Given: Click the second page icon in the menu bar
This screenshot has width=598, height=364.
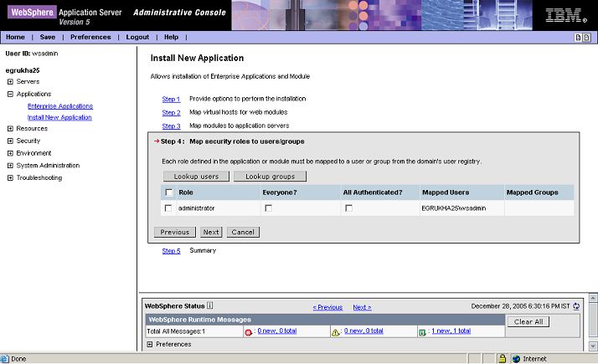Looking at the screenshot, I should (586, 38).
